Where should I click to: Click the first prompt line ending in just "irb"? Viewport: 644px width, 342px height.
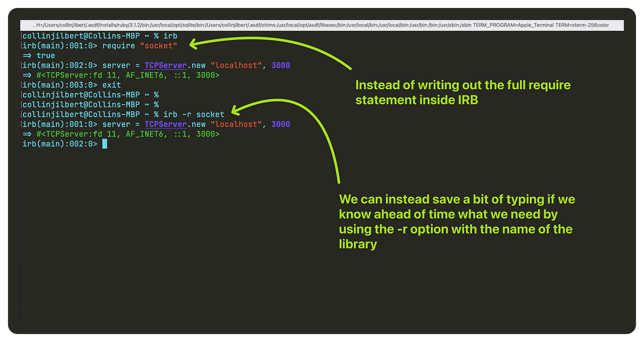[x=100, y=36]
